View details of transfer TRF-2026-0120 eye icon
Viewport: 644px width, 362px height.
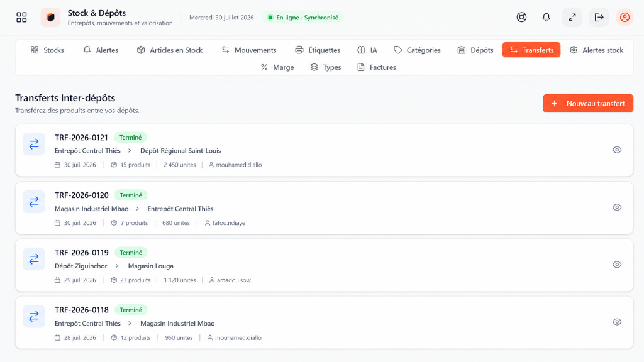[617, 207]
